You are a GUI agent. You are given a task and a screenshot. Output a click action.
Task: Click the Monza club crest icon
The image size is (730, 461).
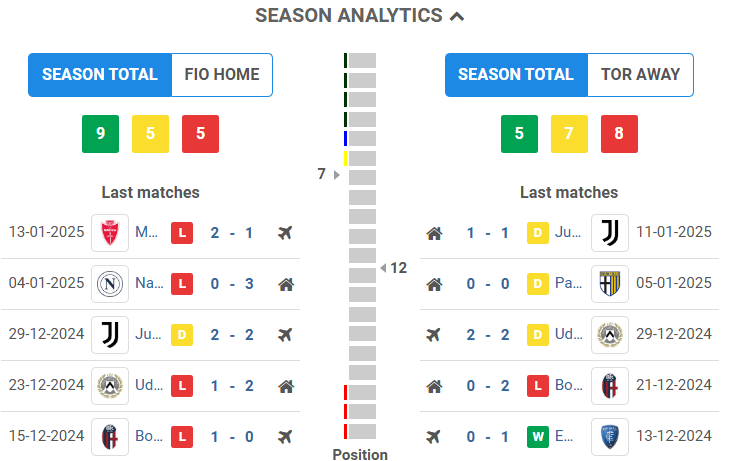(x=109, y=233)
